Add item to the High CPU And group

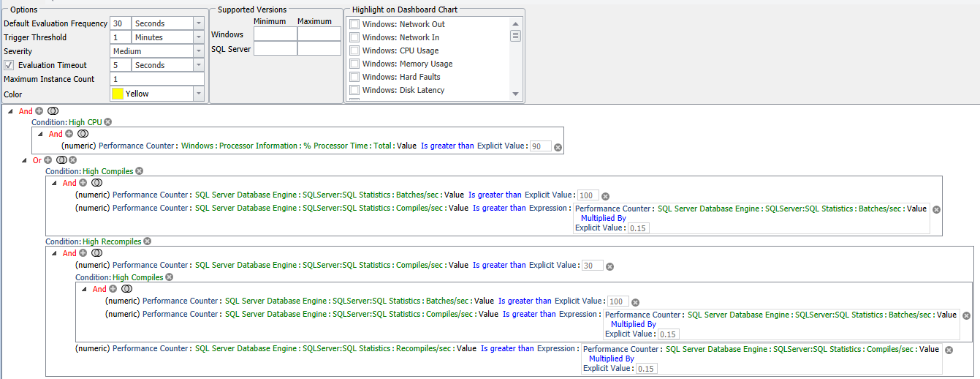point(69,134)
